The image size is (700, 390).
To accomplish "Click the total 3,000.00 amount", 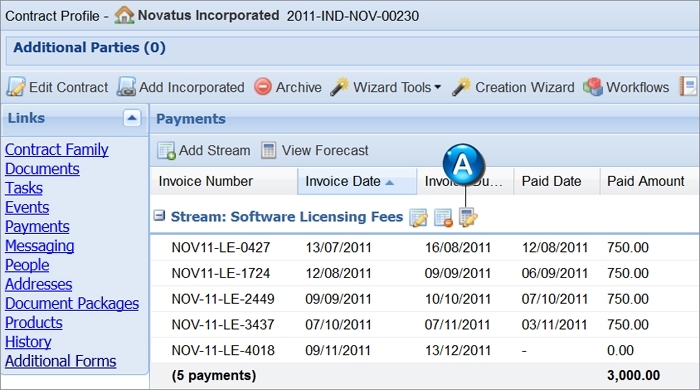I will [x=633, y=375].
